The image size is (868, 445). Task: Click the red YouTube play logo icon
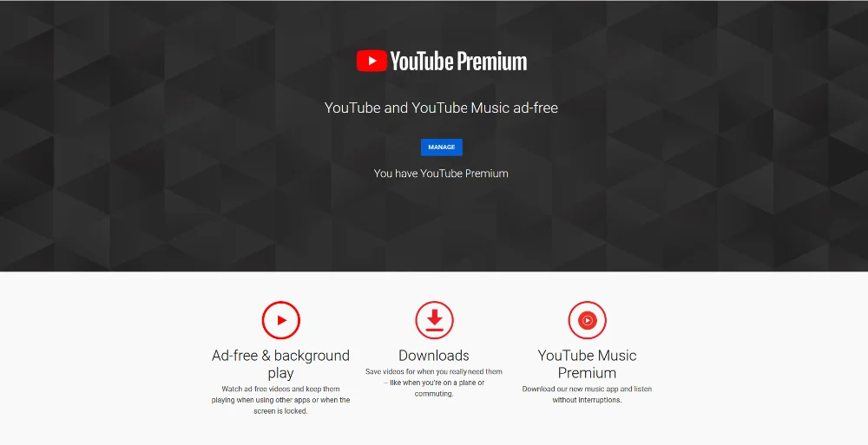372,61
